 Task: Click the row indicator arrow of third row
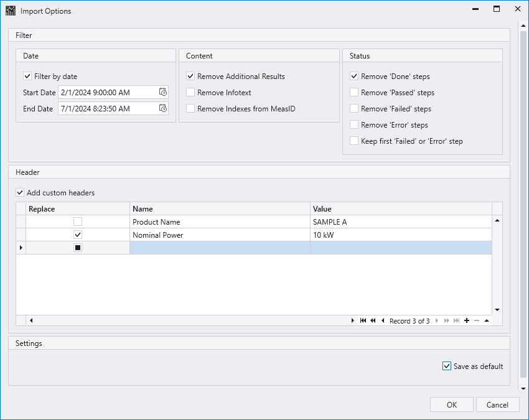click(x=21, y=248)
